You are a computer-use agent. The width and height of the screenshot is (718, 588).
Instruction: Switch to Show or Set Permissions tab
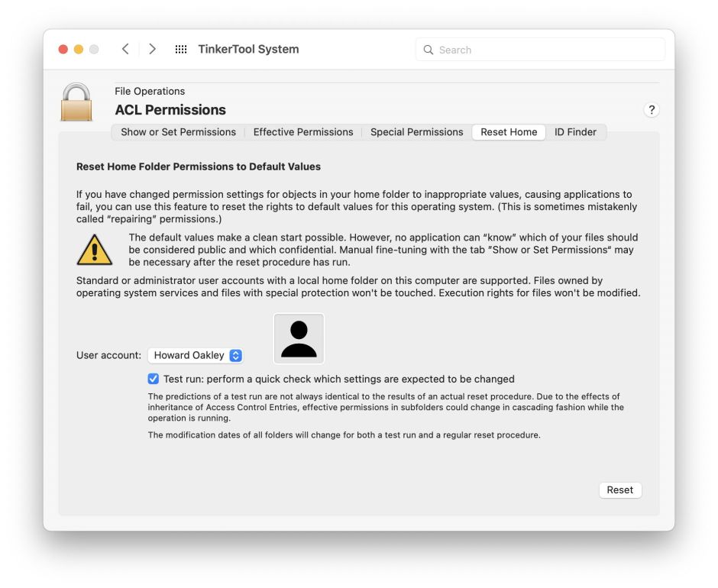point(178,132)
